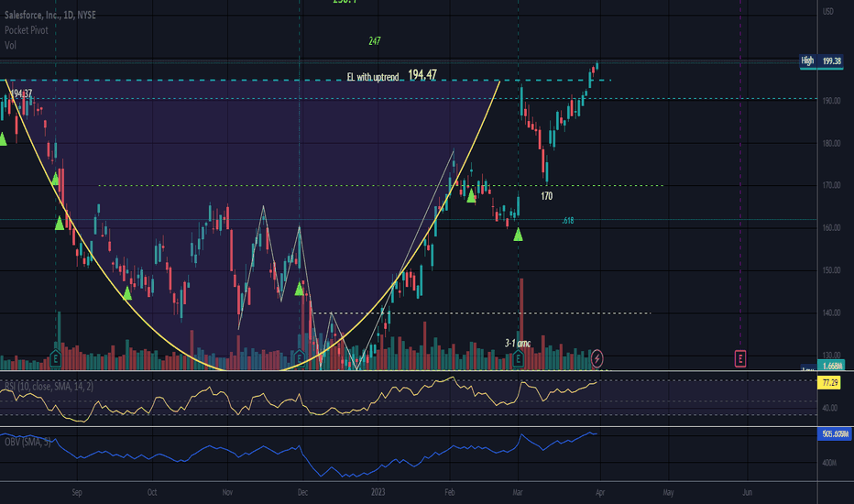Click the 140.00 price axis label

831,312
